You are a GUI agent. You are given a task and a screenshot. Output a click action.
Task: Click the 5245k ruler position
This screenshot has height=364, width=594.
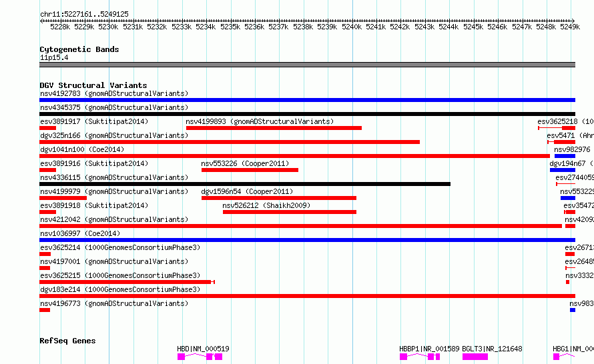click(x=473, y=27)
